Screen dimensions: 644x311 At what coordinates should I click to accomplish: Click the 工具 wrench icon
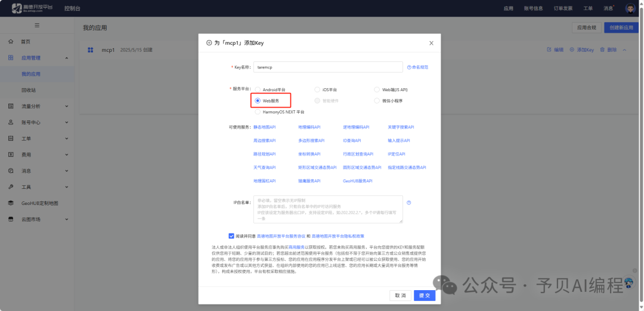click(11, 187)
